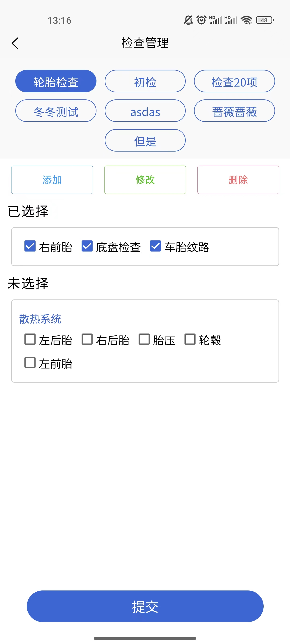Tap the battery level indicator
The height and width of the screenshot is (644, 290).
(265, 20)
